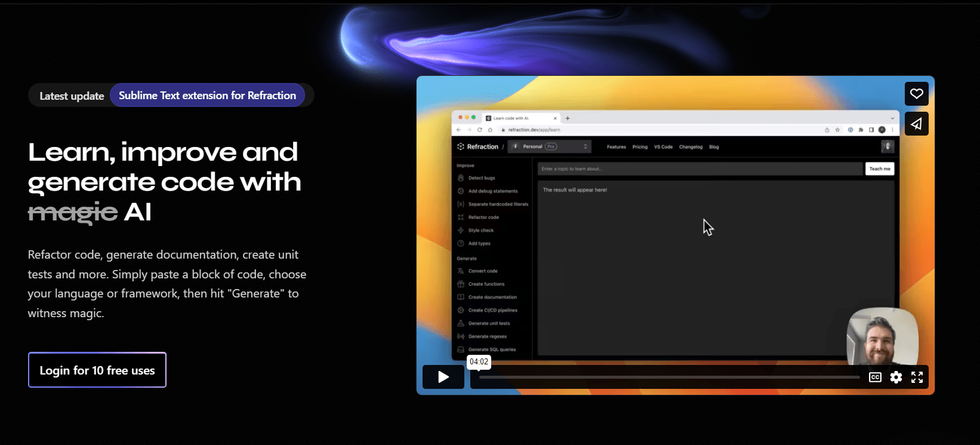The height and width of the screenshot is (445, 980).
Task: Select Create documentation in the video sidebar
Action: [x=492, y=297]
